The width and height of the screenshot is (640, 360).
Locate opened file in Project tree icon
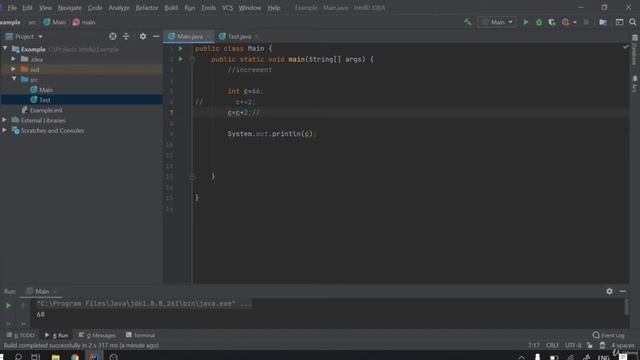coord(113,36)
